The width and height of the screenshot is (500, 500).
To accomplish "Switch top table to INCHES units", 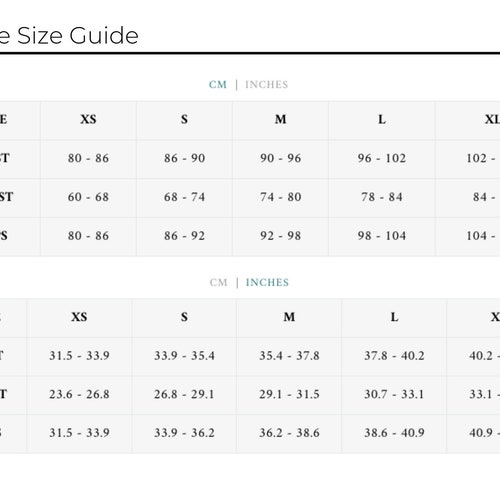I will coord(266,85).
